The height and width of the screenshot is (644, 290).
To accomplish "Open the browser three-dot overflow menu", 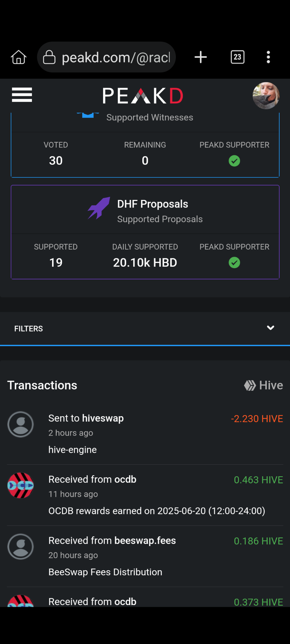I will pyautogui.click(x=268, y=57).
